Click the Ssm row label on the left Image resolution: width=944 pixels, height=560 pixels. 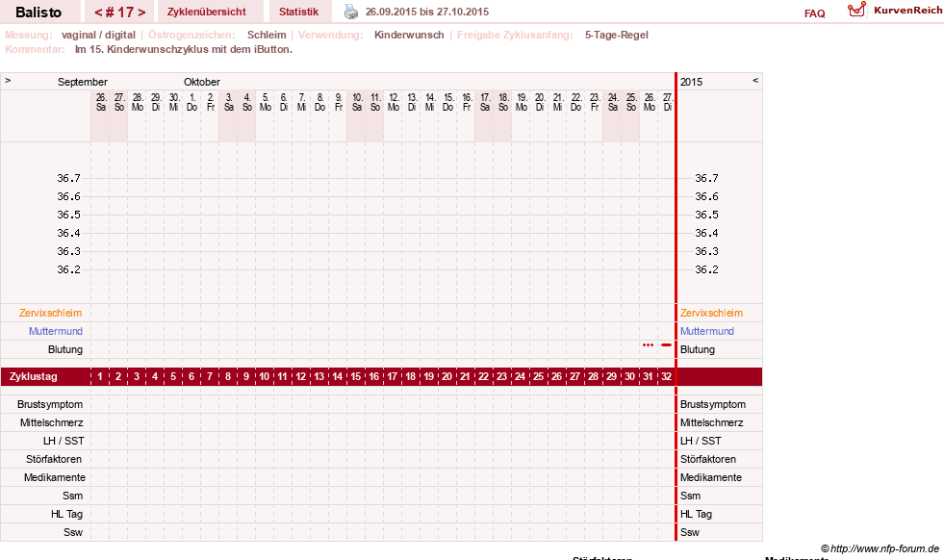click(x=73, y=496)
